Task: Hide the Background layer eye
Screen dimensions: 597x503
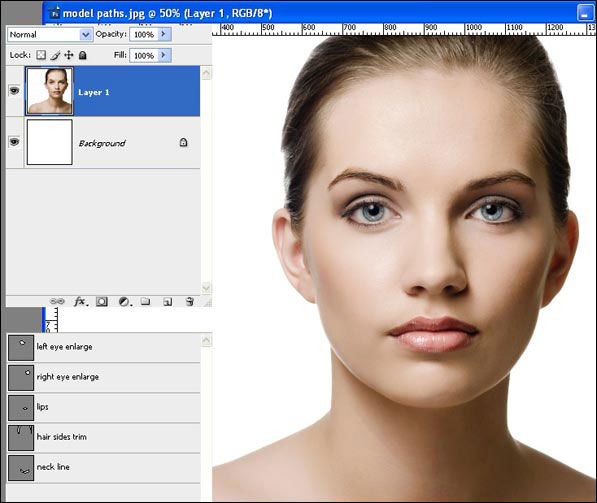Action: point(14,142)
